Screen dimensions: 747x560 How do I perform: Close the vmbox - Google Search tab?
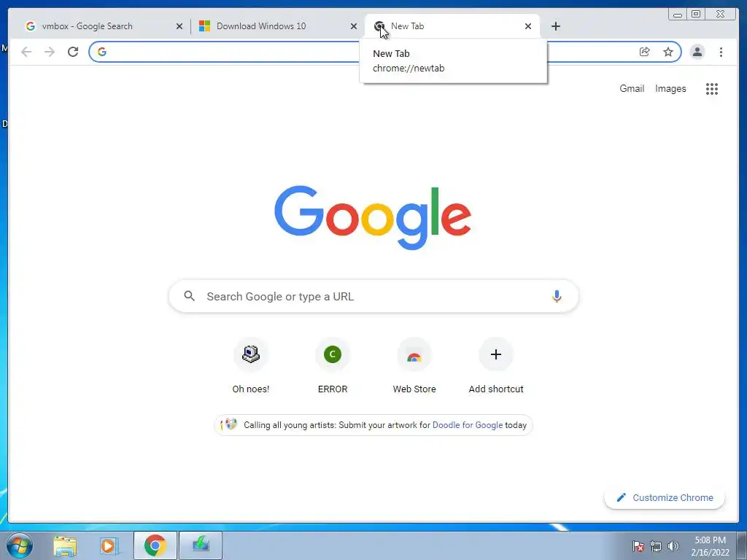tap(179, 26)
